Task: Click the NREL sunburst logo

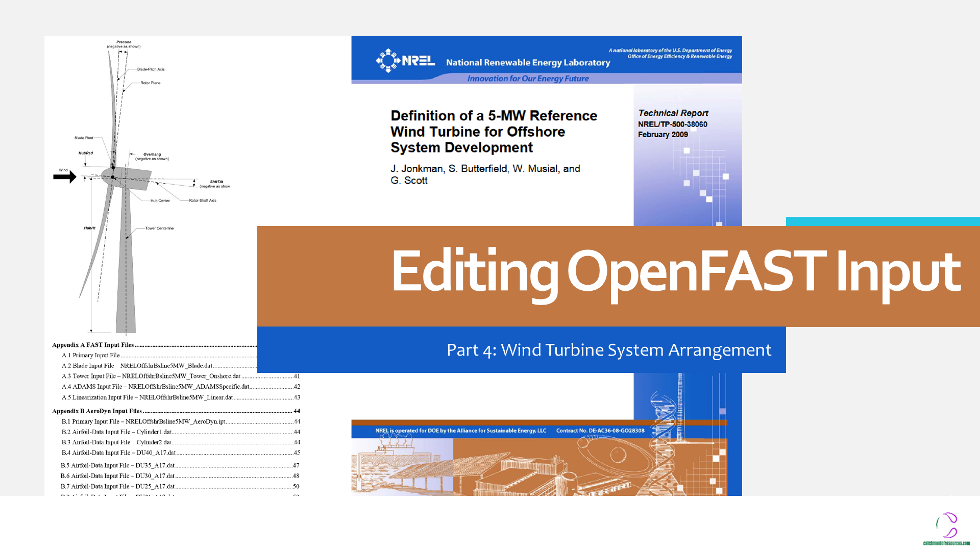Action: pyautogui.click(x=388, y=61)
